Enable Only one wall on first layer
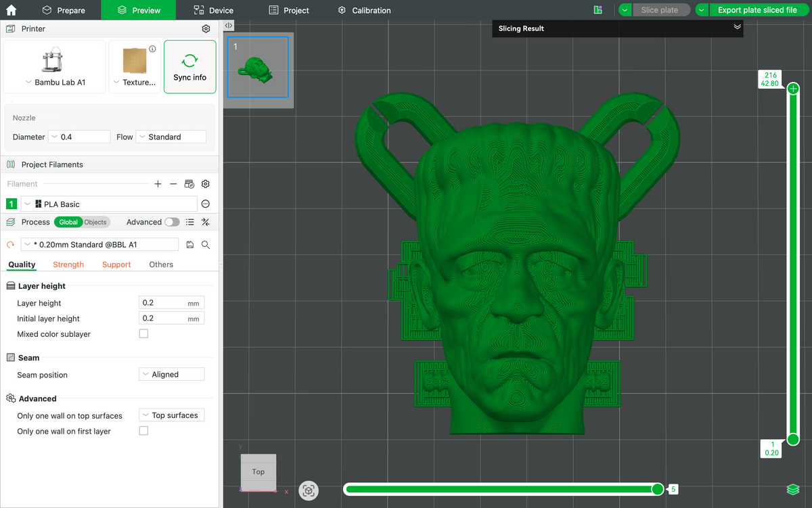This screenshot has width=812, height=508. [143, 431]
